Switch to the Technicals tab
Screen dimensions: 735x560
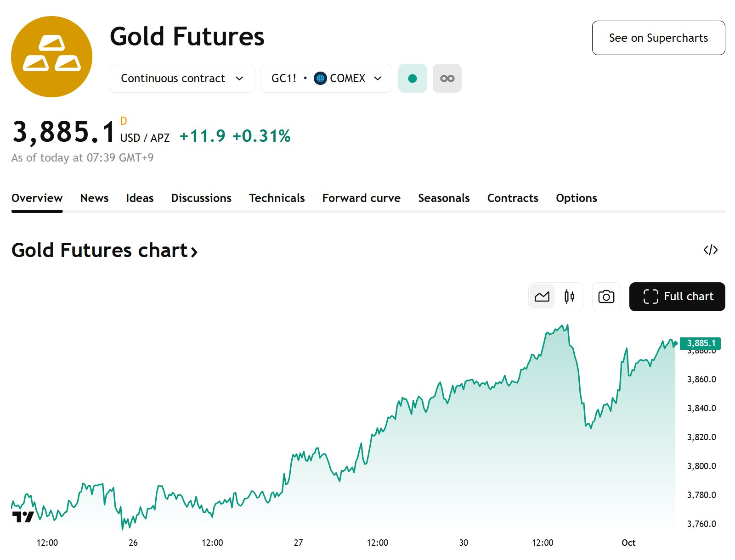tap(277, 198)
